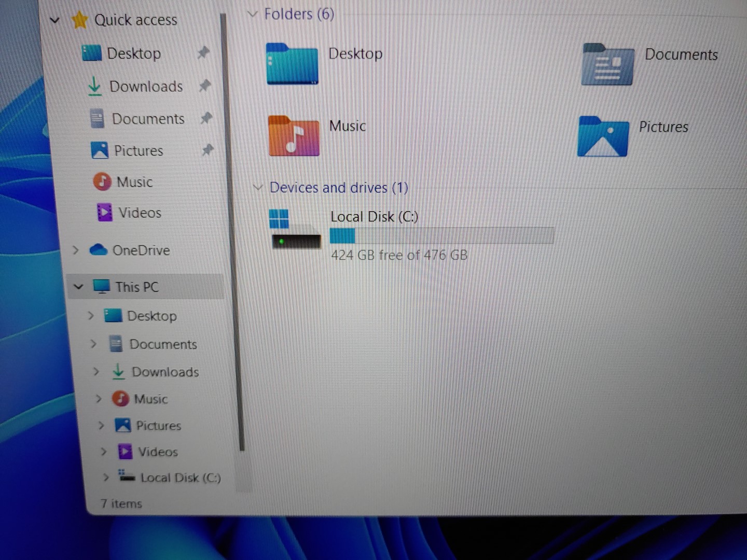Click the "424 GB free of 476 GB" text

click(399, 255)
